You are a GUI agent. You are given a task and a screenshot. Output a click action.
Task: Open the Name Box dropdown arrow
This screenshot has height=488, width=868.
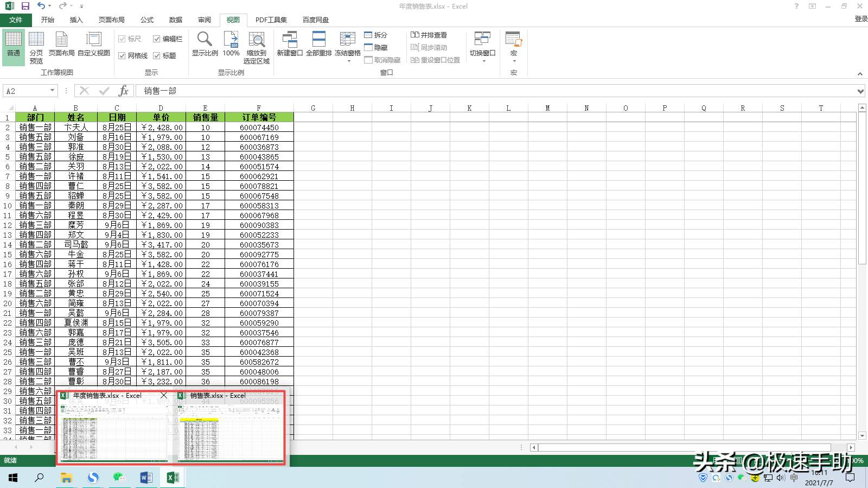coord(52,91)
